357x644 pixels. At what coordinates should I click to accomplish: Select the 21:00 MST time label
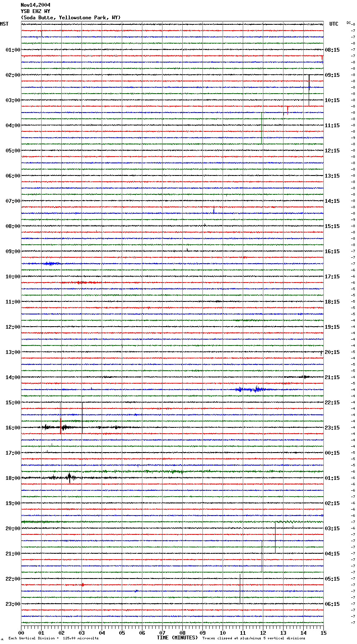[13, 554]
